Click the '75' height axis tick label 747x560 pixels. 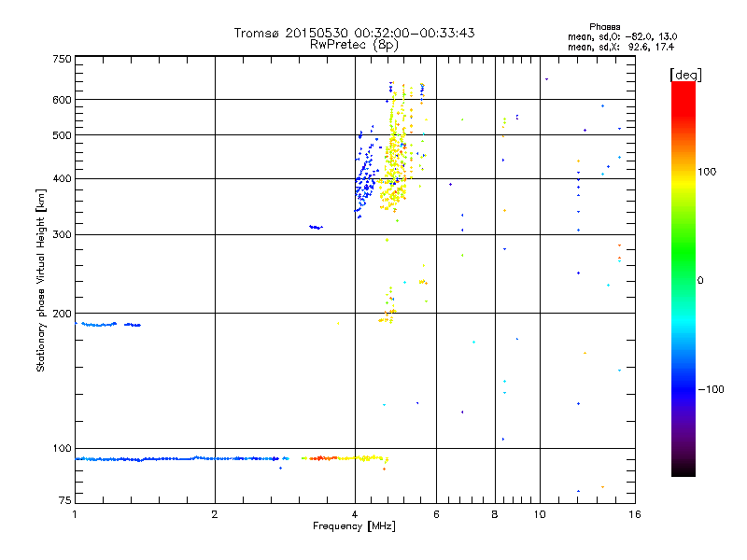pyautogui.click(x=65, y=500)
